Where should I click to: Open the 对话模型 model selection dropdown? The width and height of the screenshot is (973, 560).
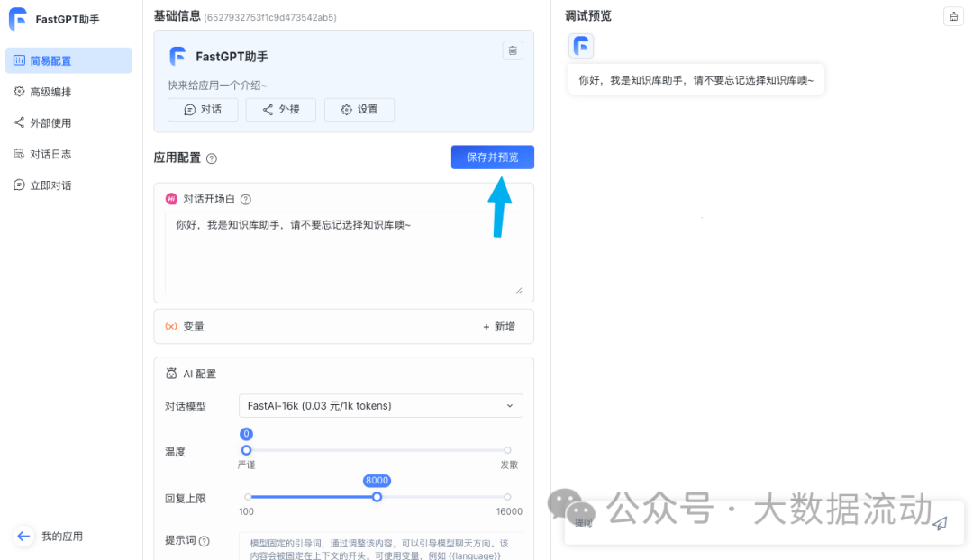pos(379,405)
